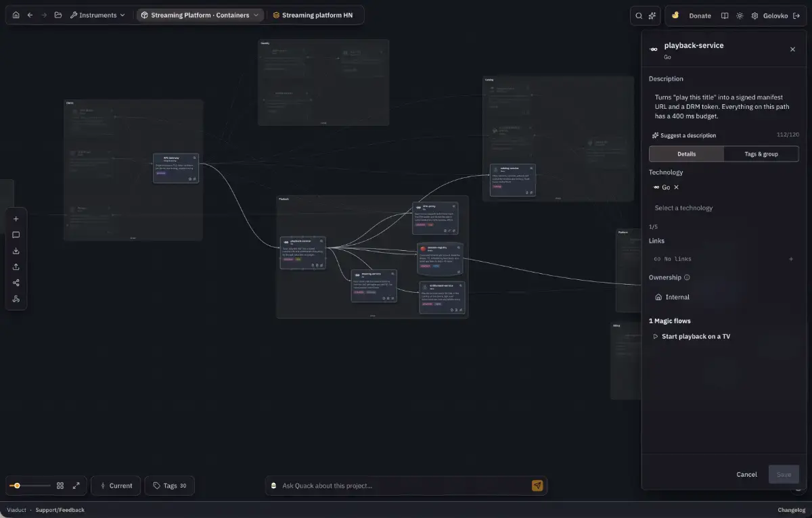Click the share icon in left toolbar
Screen dimensions: 812x518
coord(16,283)
